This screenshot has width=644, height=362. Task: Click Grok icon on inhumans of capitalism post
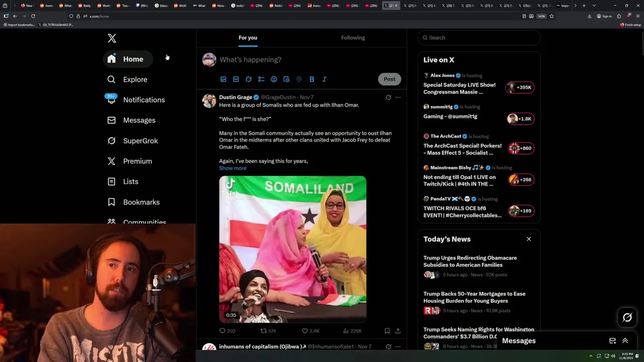[x=388, y=346]
